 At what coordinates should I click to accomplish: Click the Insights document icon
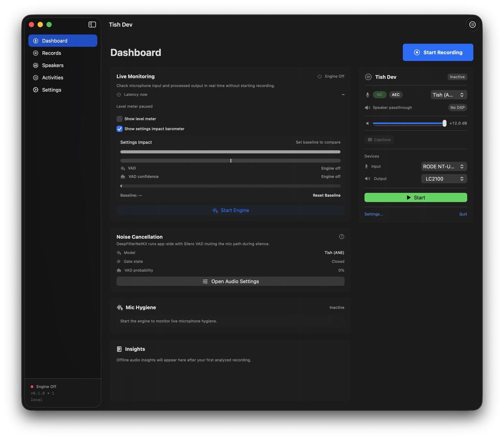coord(119,349)
